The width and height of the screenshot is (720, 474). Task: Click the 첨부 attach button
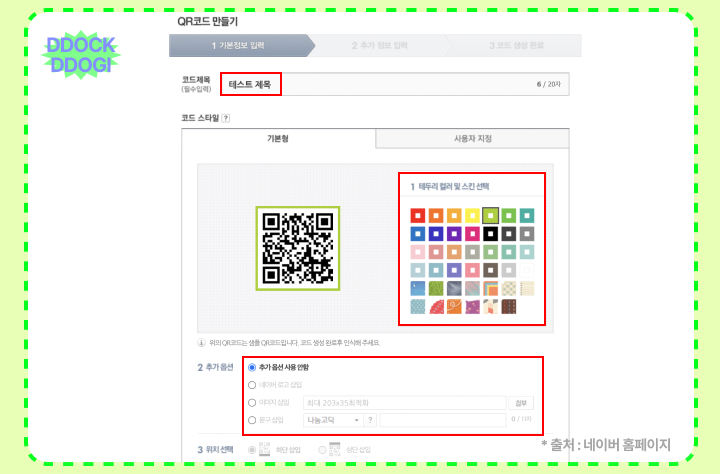coord(521,403)
